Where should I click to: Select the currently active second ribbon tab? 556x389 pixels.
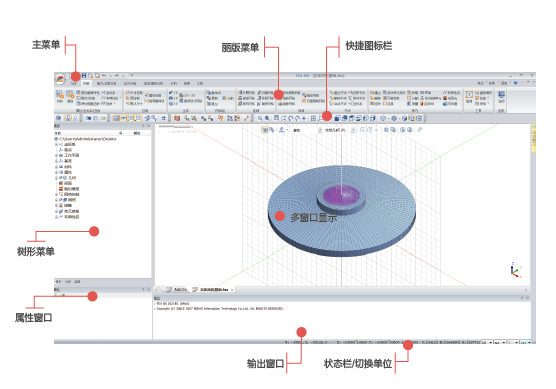click(86, 83)
